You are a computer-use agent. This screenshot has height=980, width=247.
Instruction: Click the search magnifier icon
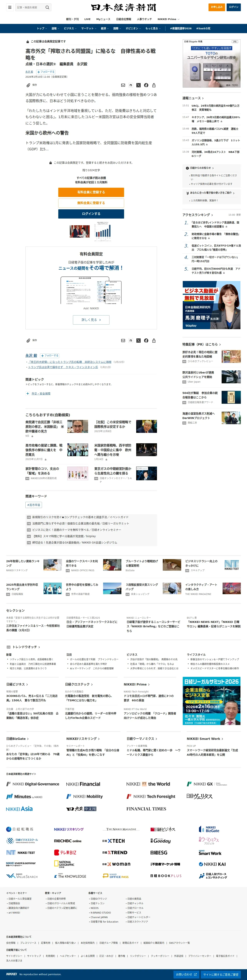pyautogui.click(x=48, y=7)
